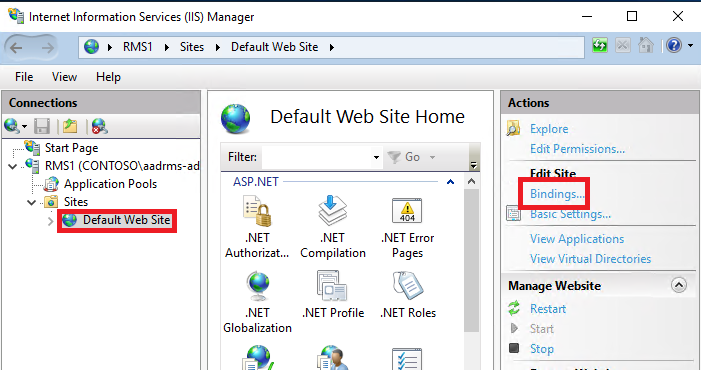Screen dimensions: 701x370
Task: Open the Go button dropdown arrow
Action: (x=432, y=157)
